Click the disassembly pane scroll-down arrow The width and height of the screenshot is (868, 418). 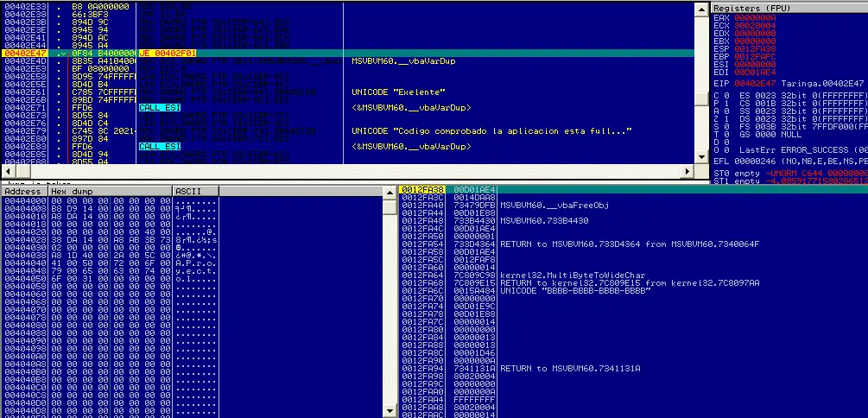701,158
